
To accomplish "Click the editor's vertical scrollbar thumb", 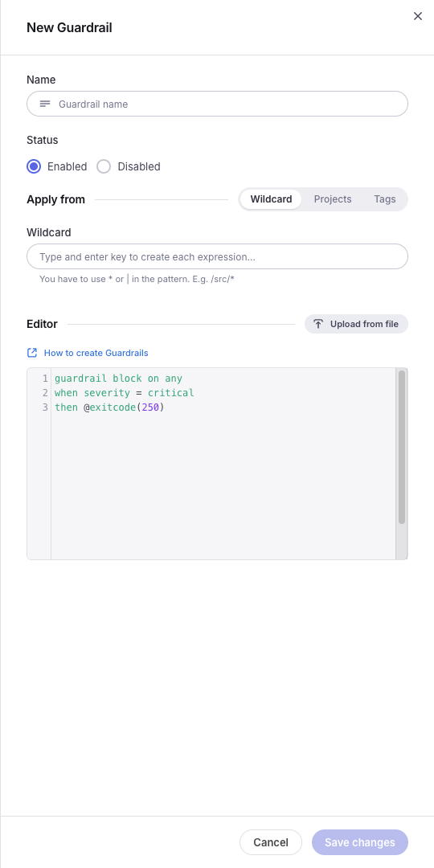I will [402, 448].
